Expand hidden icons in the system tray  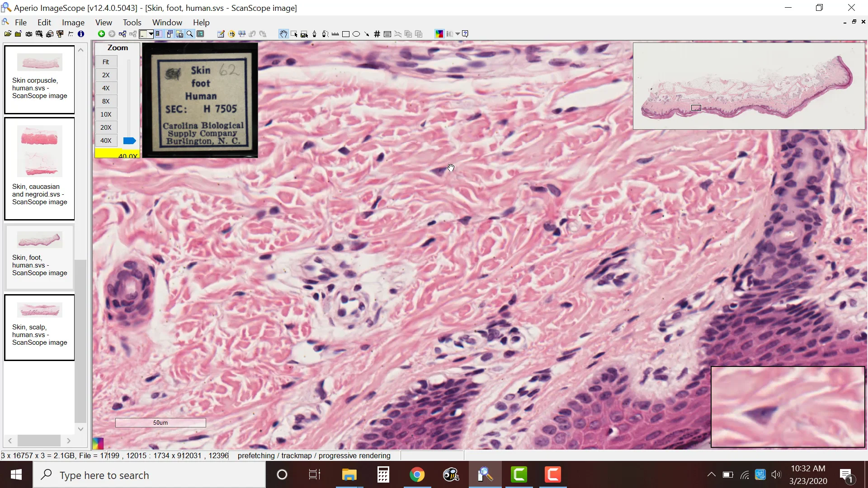(x=711, y=475)
